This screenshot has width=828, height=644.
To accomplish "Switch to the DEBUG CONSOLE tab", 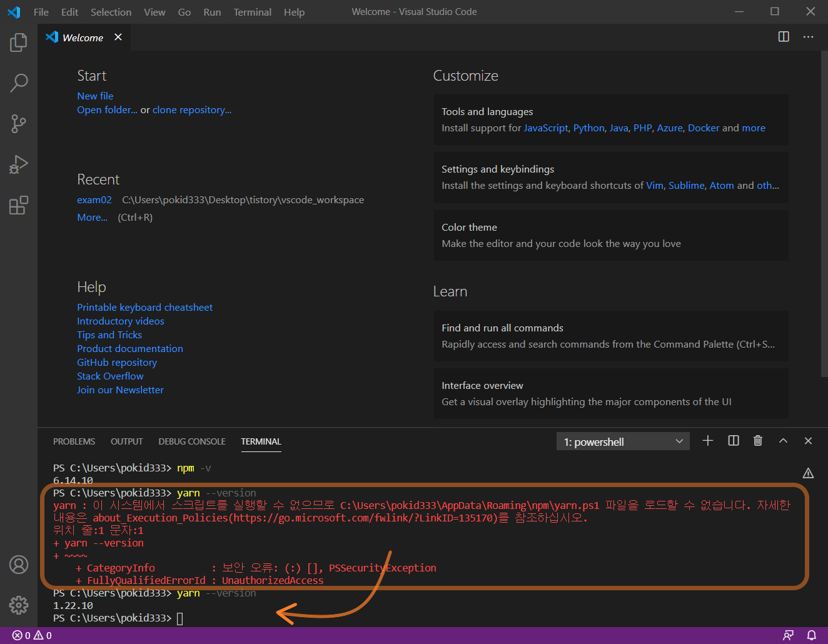I will tap(191, 441).
